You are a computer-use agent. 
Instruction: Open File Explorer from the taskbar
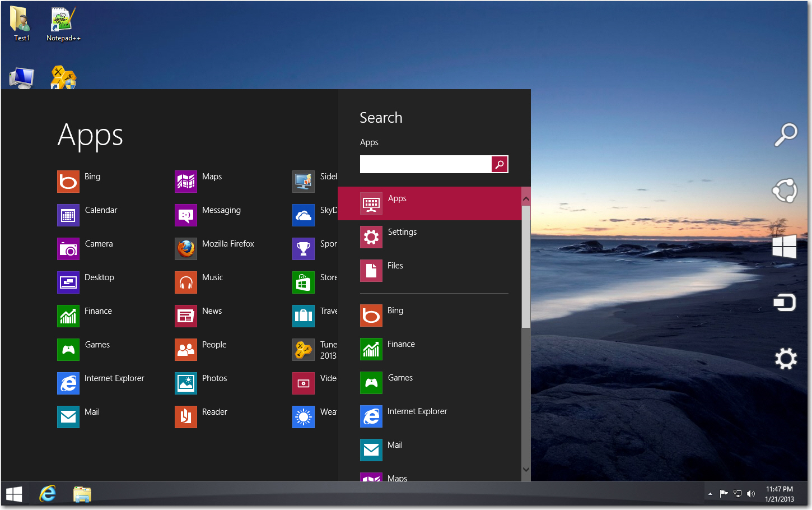tap(82, 494)
